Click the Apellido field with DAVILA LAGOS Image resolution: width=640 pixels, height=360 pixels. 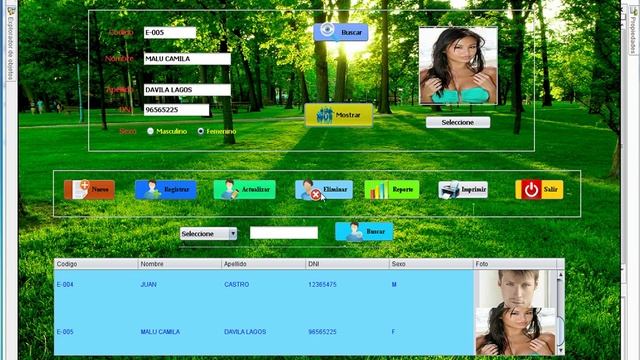tap(187, 90)
